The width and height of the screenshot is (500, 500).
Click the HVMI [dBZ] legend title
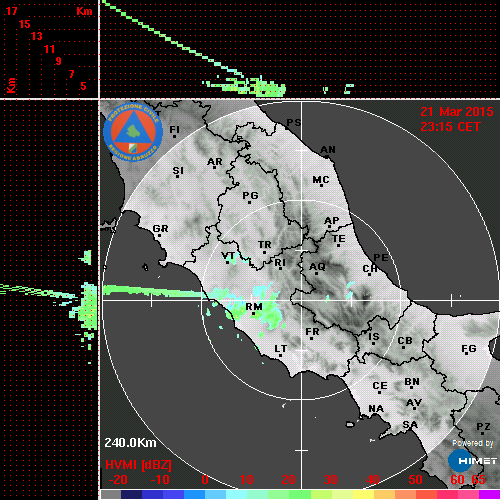(x=138, y=465)
